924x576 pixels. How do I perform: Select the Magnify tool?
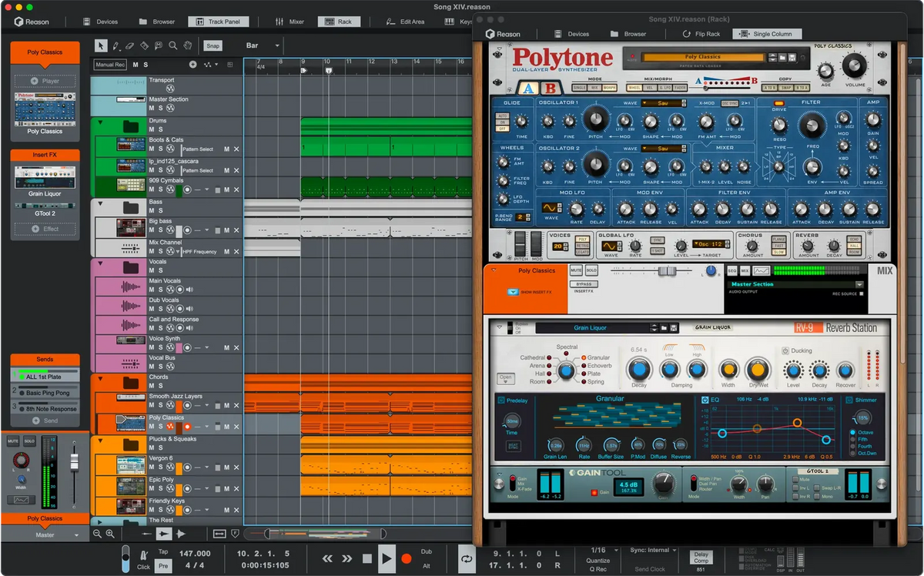(x=172, y=46)
